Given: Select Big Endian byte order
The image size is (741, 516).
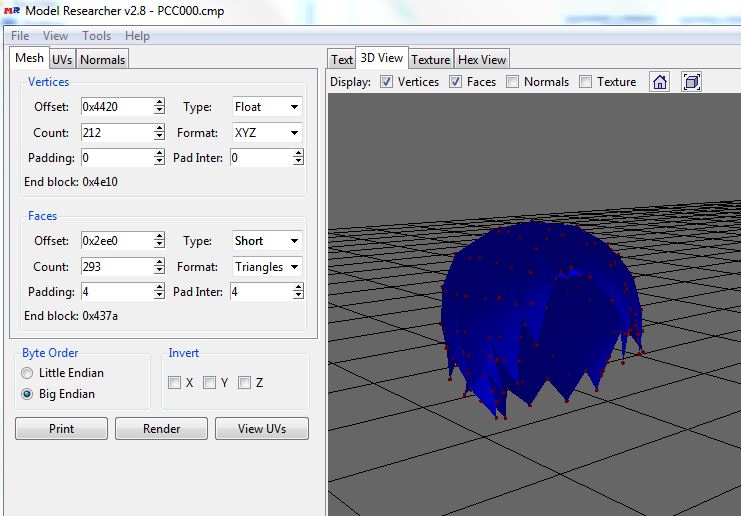Looking at the screenshot, I should click(27, 394).
